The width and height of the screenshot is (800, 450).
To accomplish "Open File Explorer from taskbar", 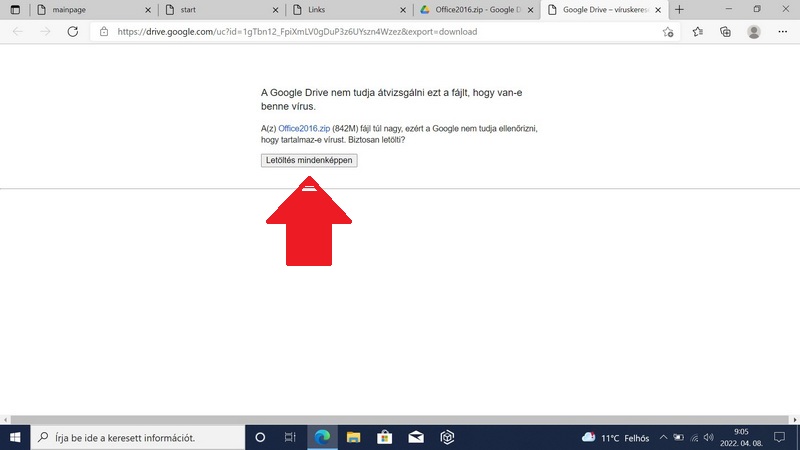I will (x=353, y=437).
